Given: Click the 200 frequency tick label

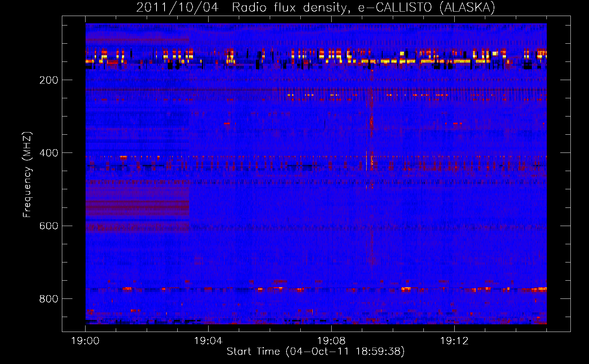Looking at the screenshot, I should (49, 80).
